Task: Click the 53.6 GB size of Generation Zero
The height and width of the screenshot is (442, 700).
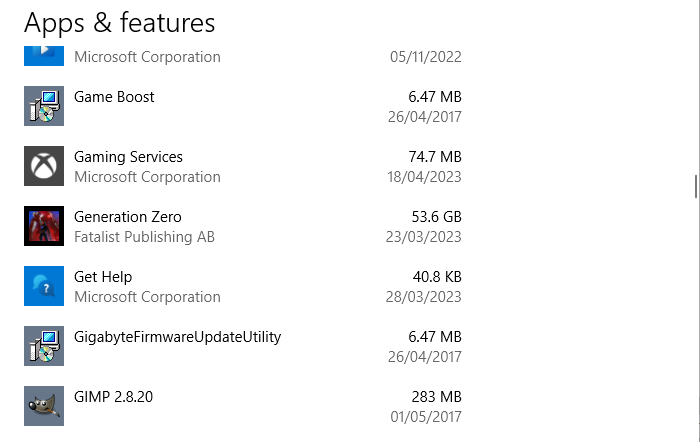Action: pyautogui.click(x=436, y=217)
